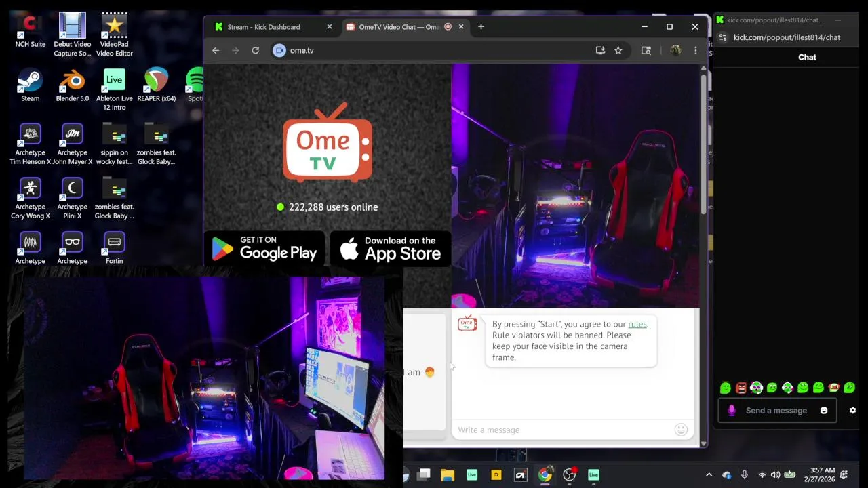
Task: Reload the ome.tv page
Action: tap(255, 50)
